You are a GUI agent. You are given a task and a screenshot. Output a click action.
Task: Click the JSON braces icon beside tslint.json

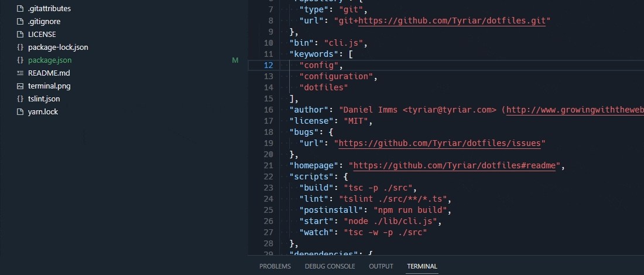[x=20, y=99]
